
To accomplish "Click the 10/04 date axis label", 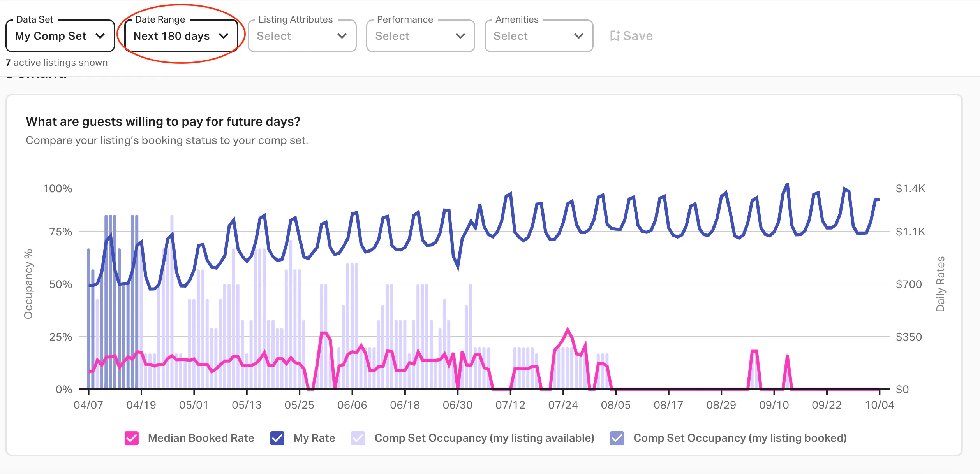I will click(x=880, y=405).
